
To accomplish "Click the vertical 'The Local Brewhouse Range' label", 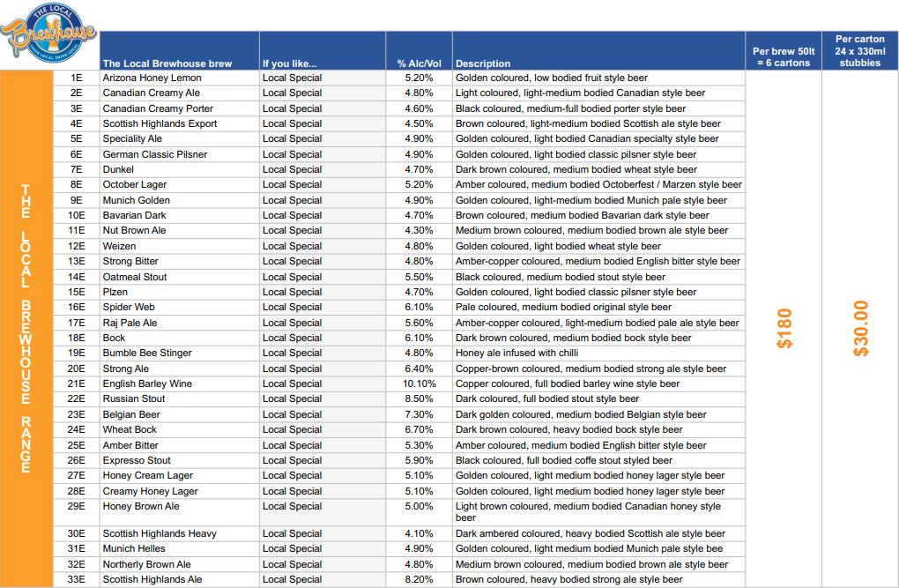I will point(26,329).
